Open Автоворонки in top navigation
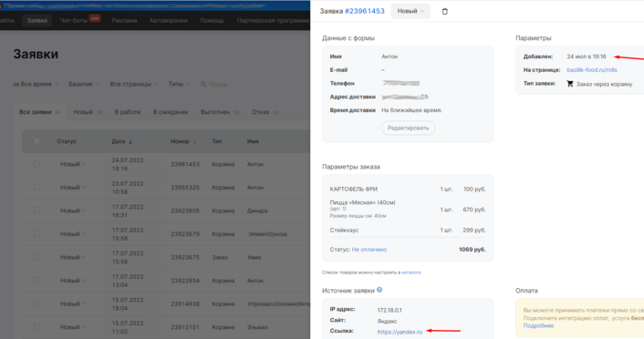 click(169, 20)
